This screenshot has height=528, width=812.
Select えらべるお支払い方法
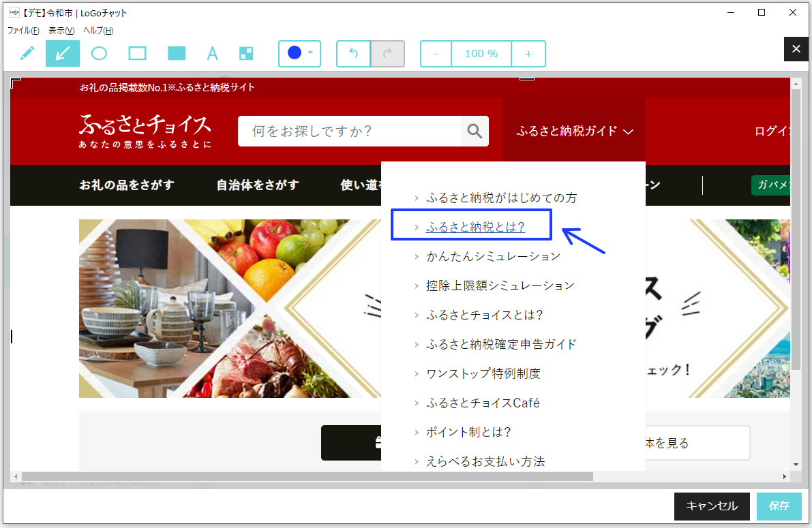[485, 461]
